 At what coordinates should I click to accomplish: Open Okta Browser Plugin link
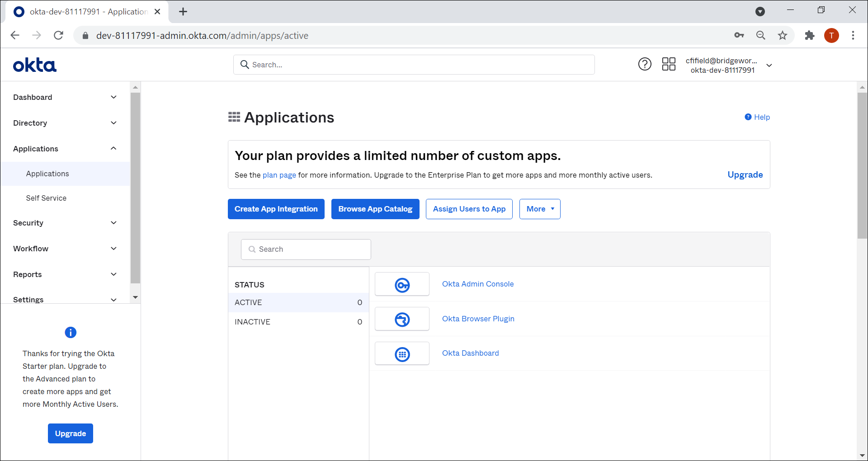[x=478, y=319]
